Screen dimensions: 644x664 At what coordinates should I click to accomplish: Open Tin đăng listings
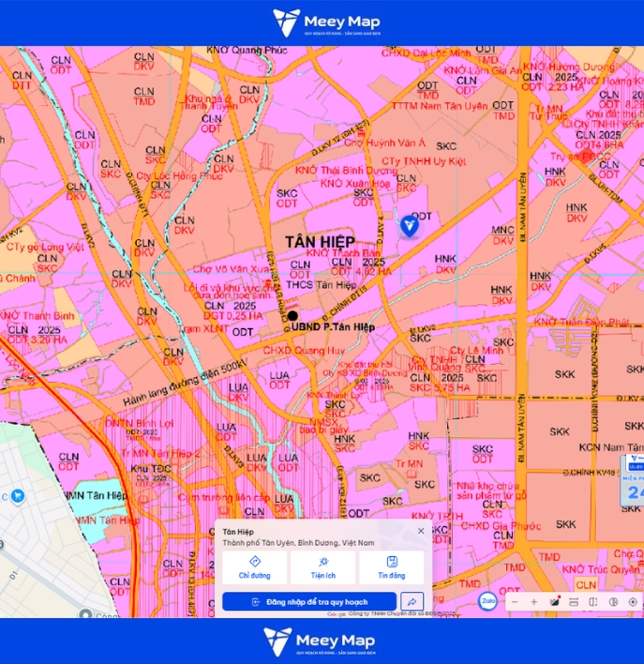(x=392, y=567)
